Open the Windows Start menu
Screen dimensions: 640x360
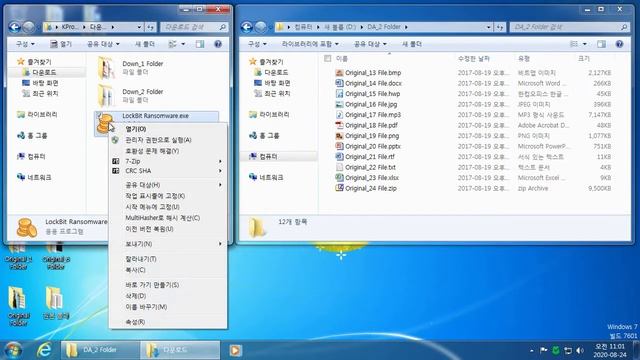pos(13,350)
